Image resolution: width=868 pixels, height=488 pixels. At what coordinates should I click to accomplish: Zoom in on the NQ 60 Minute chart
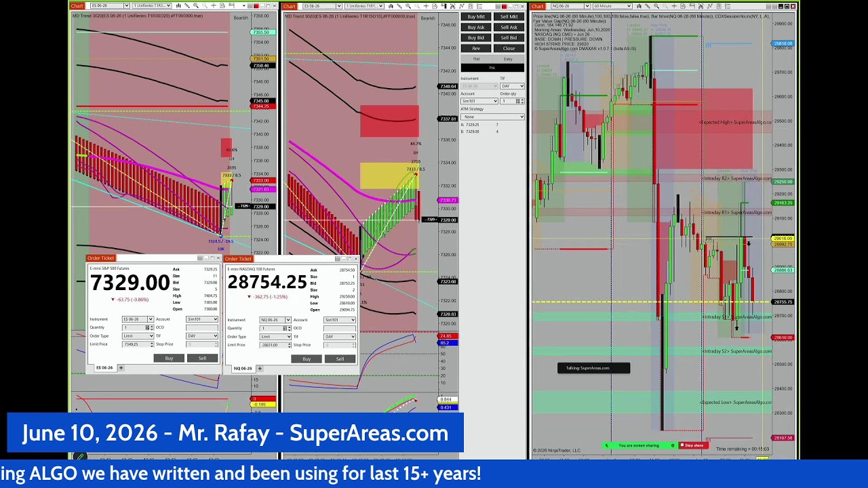pyautogui.click(x=656, y=6)
